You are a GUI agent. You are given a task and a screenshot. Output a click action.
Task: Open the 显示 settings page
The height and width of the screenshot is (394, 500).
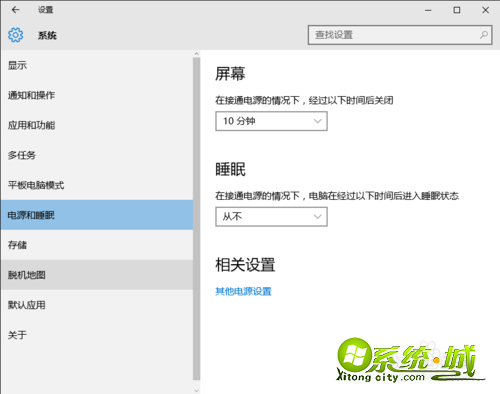pos(97,65)
